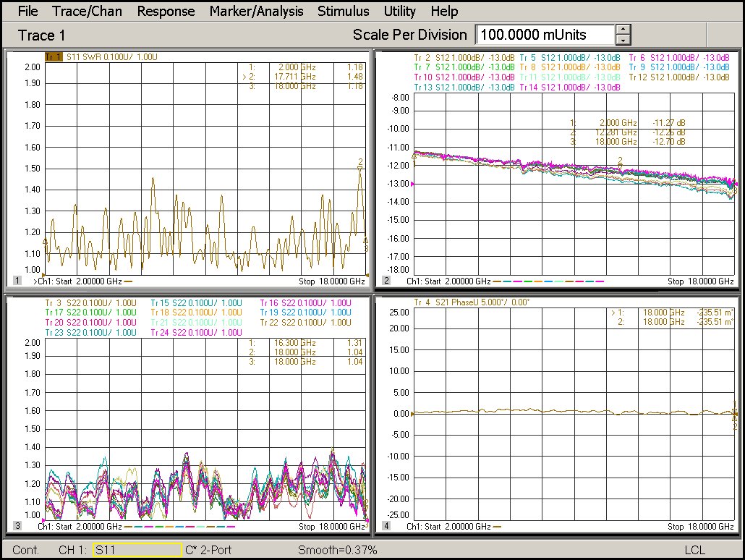Click the C* 2-Port calibration status
Viewport: 745px width, 560px height.
coord(208,550)
